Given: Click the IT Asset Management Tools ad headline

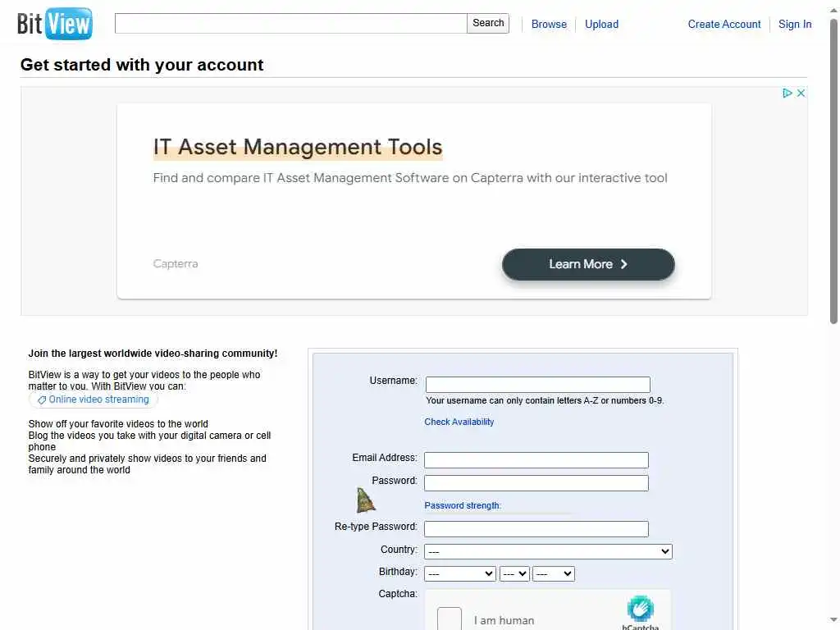Looking at the screenshot, I should [297, 147].
